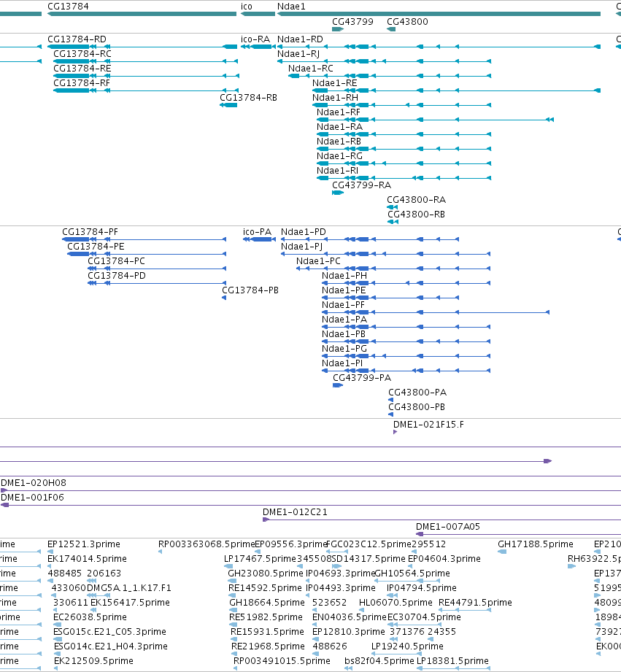Click the EP12521.3prime EST label

pyautogui.click(x=84, y=544)
